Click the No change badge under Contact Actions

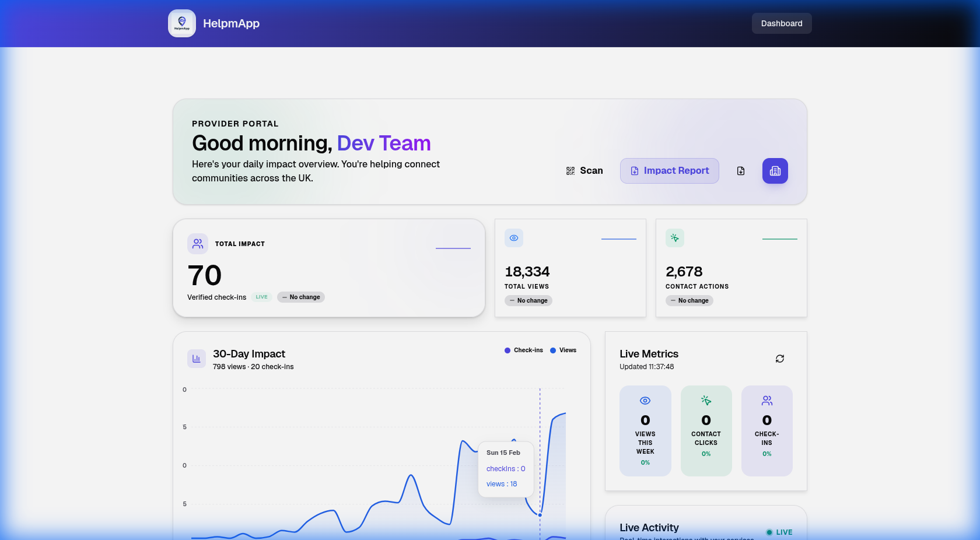coord(689,300)
